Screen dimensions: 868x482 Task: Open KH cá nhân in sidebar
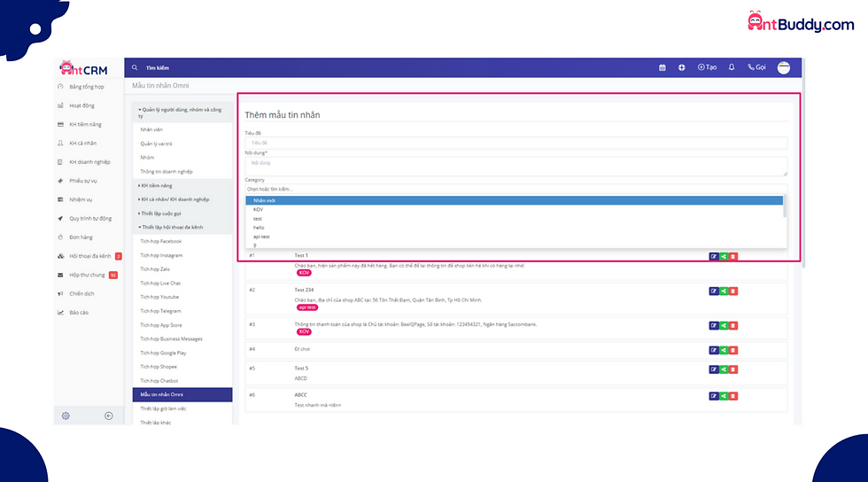point(82,144)
